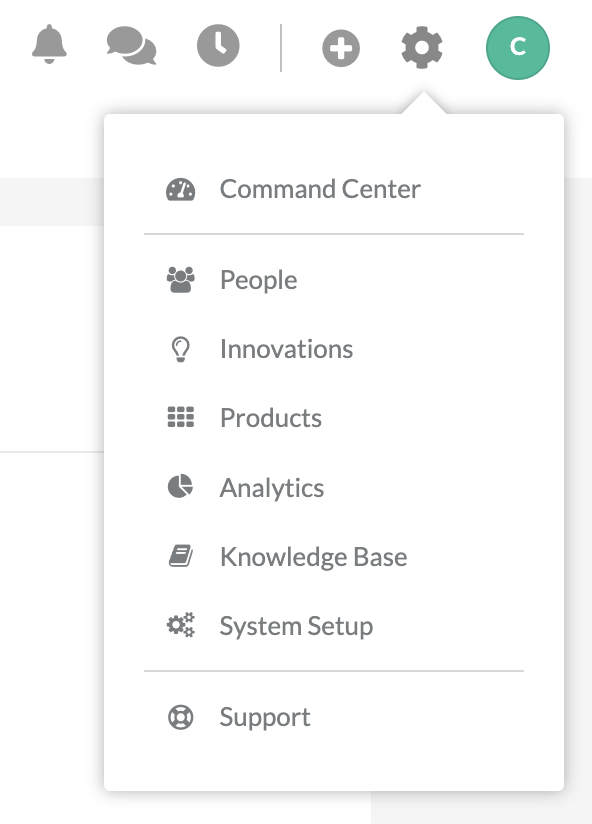
Task: Click the Support lifebuoy icon
Action: 181,717
